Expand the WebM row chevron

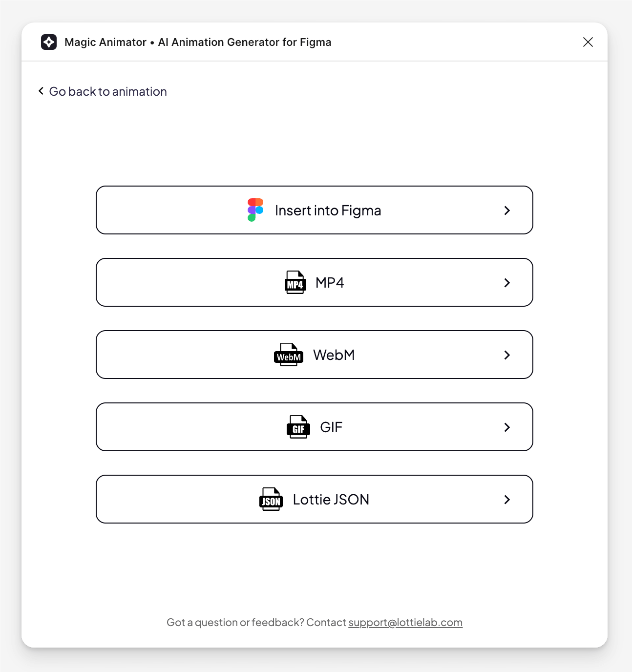click(x=507, y=355)
